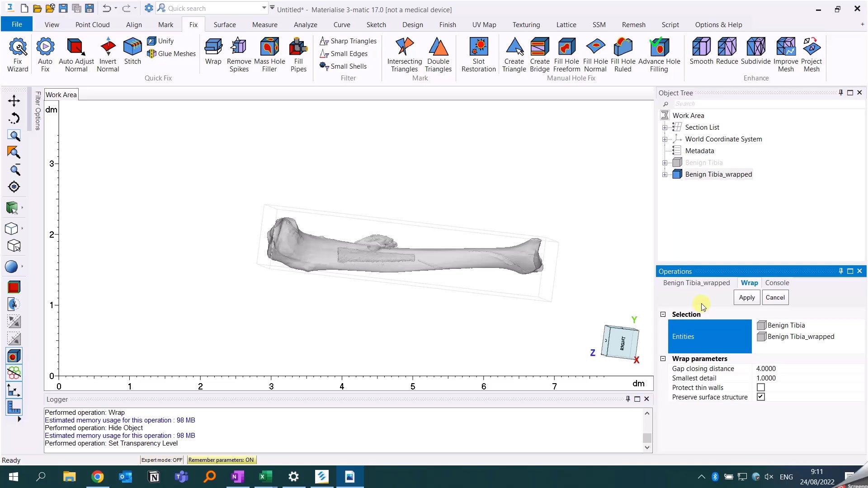Click Cancel in the Wrap operation

pyautogui.click(x=775, y=297)
